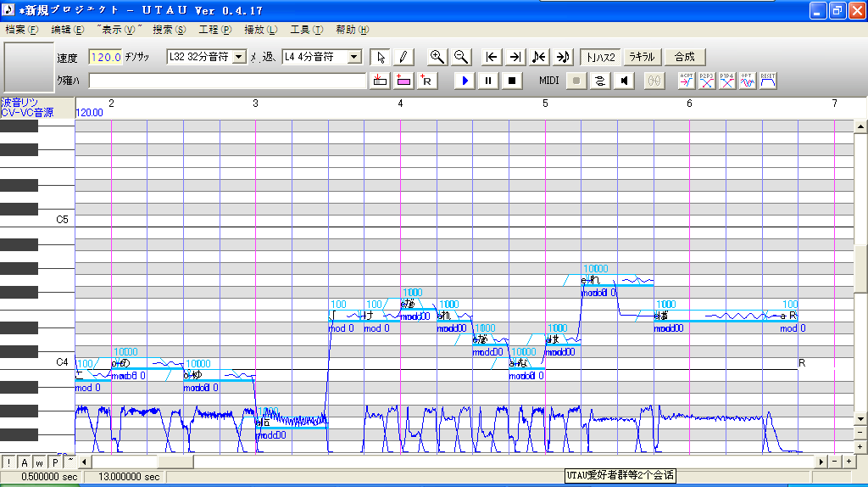Viewport: 868px width, 487px height.
Task: Start playback with the blue play button
Action: (x=465, y=81)
